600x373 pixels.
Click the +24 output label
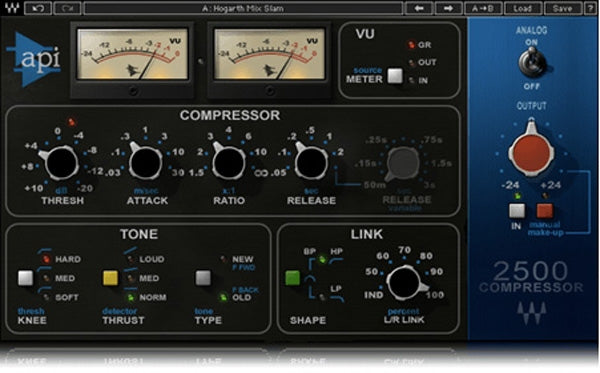pos(550,185)
